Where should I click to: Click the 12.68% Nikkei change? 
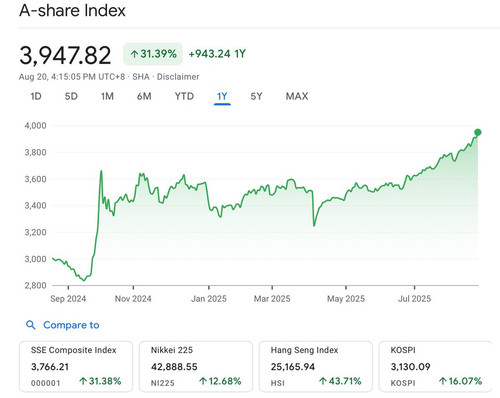pos(220,381)
